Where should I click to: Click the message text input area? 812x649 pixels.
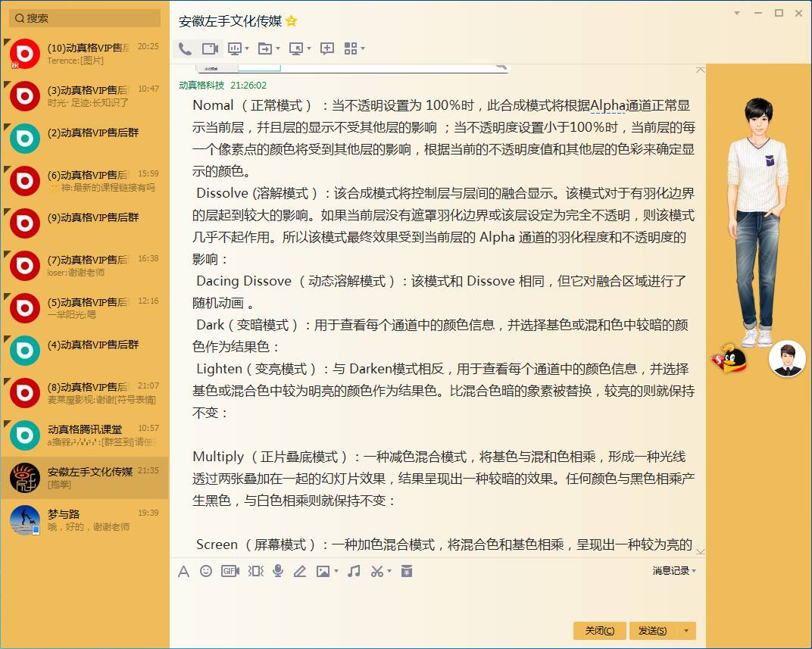(437, 599)
